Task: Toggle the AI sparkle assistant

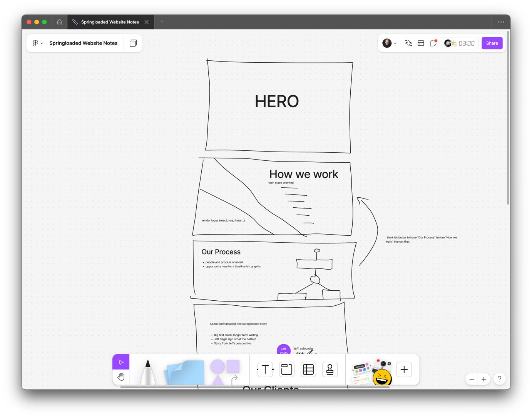Action: pyautogui.click(x=408, y=43)
